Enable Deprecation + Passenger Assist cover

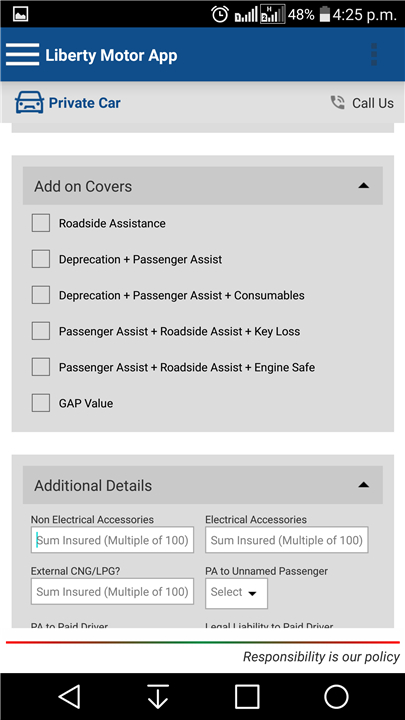(41, 259)
